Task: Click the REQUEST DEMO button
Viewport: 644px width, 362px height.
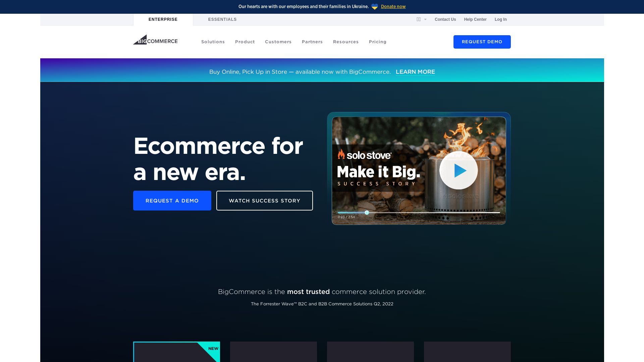Action: pyautogui.click(x=482, y=42)
